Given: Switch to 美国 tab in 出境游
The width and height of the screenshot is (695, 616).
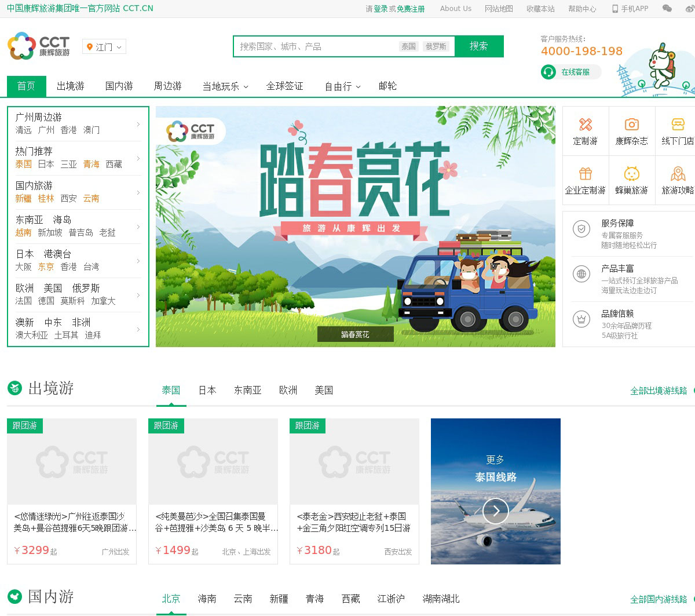Looking at the screenshot, I should [x=324, y=391].
